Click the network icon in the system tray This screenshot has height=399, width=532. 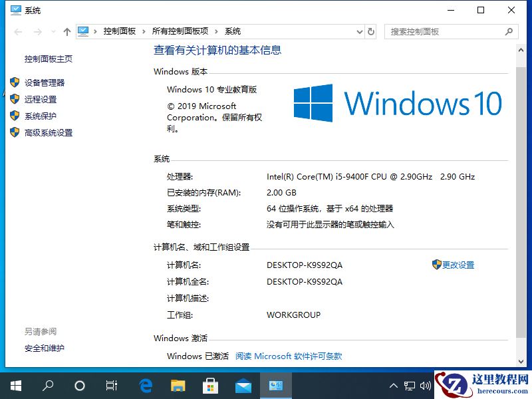click(410, 386)
